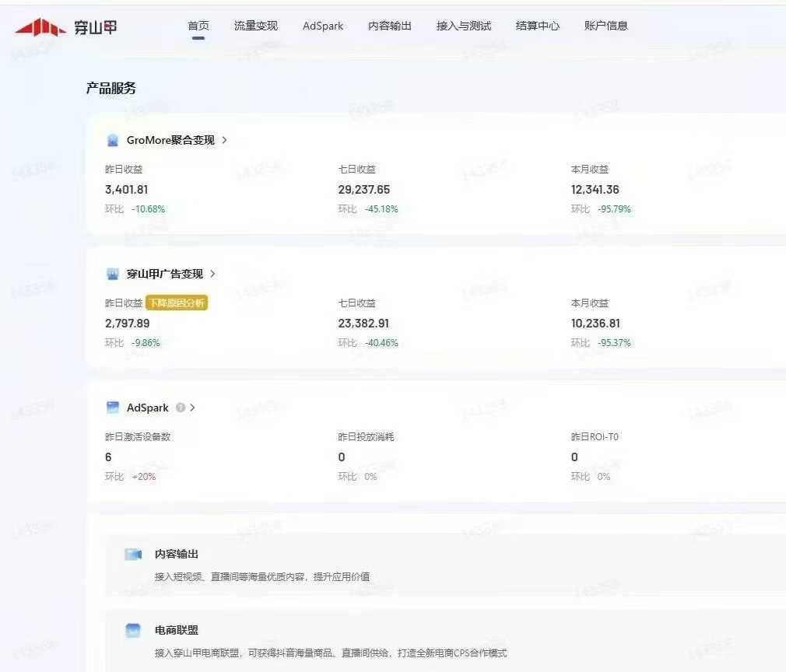Select 穿山甲 yesterday revenue 2,797.89
The width and height of the screenshot is (786, 672).
pyautogui.click(x=128, y=324)
